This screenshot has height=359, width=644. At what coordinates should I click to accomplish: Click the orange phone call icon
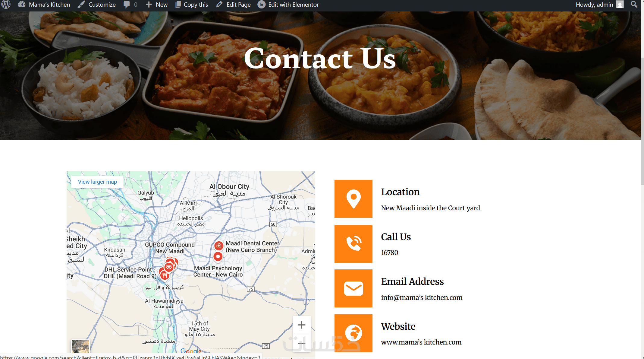353,243
